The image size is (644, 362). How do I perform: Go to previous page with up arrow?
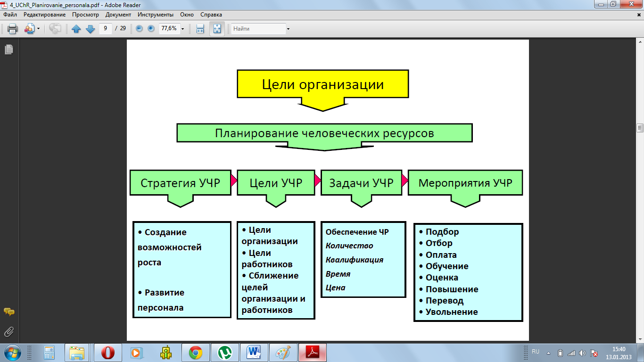click(x=76, y=29)
